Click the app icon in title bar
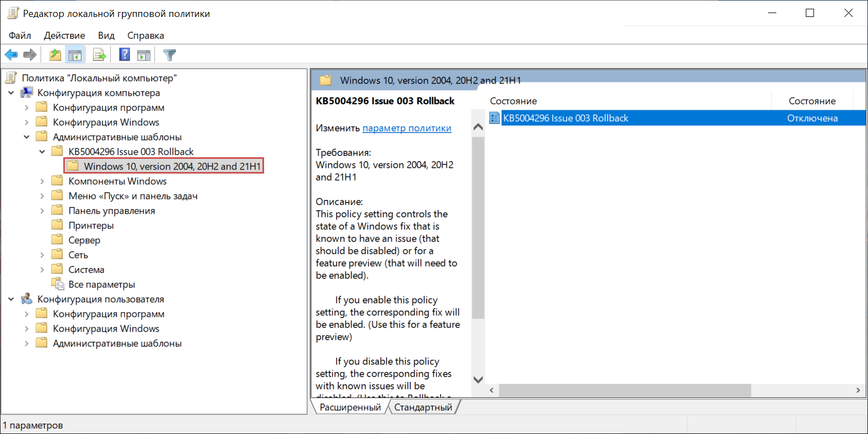The image size is (868, 434). tap(13, 13)
